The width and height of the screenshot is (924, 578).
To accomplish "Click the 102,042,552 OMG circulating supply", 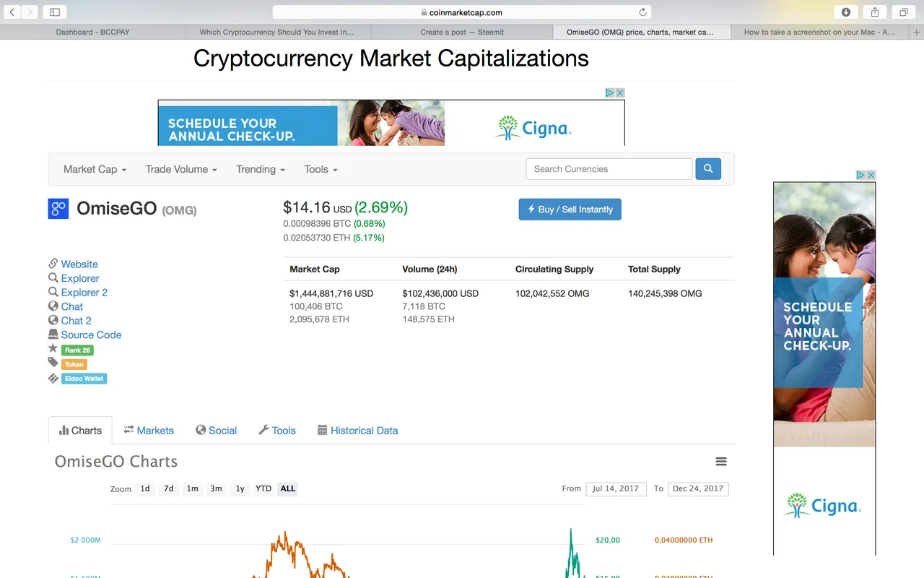I will click(552, 294).
